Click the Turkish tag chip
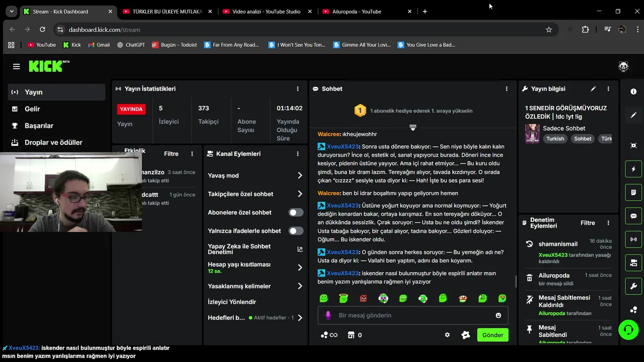Screen dimensions: 644x362 [x=555, y=139]
